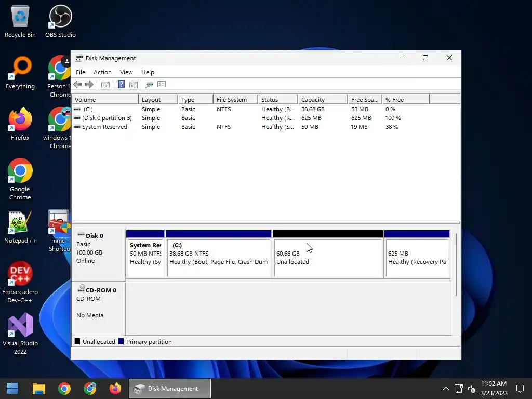The width and height of the screenshot is (532, 399).
Task: Click the vertical scrollbar in the disk pane
Action: tap(456, 264)
